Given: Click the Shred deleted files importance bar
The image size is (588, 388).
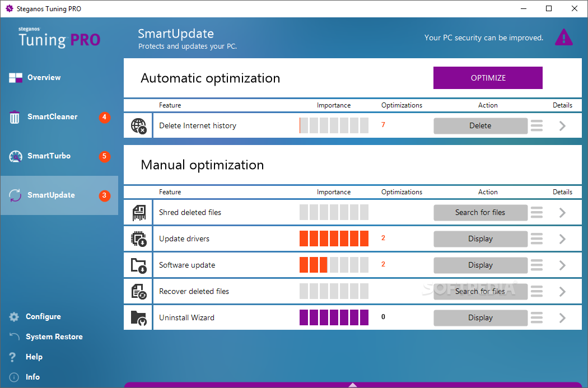Looking at the screenshot, I should [334, 213].
